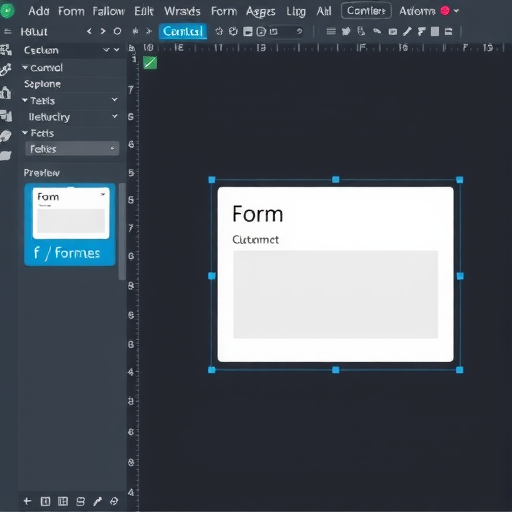Click the Preview label
Viewport: 512px width, 512px height.
point(42,173)
